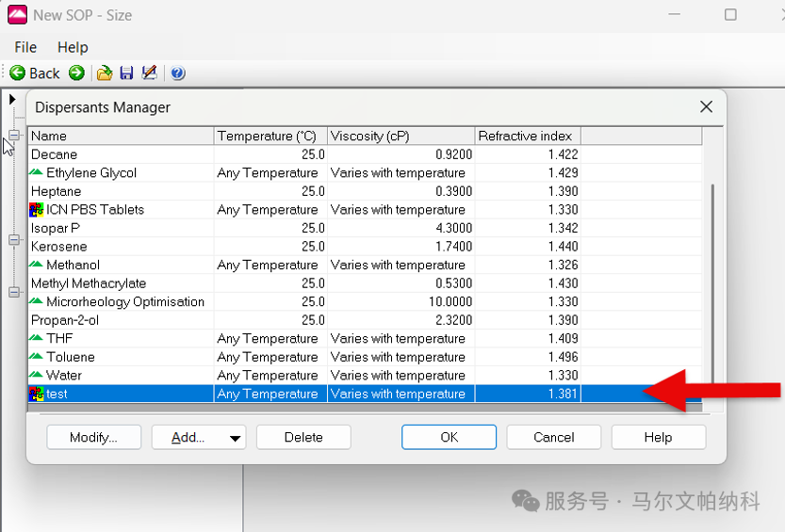This screenshot has width=785, height=532.
Task: Select the Heptane row
Action: point(365,191)
